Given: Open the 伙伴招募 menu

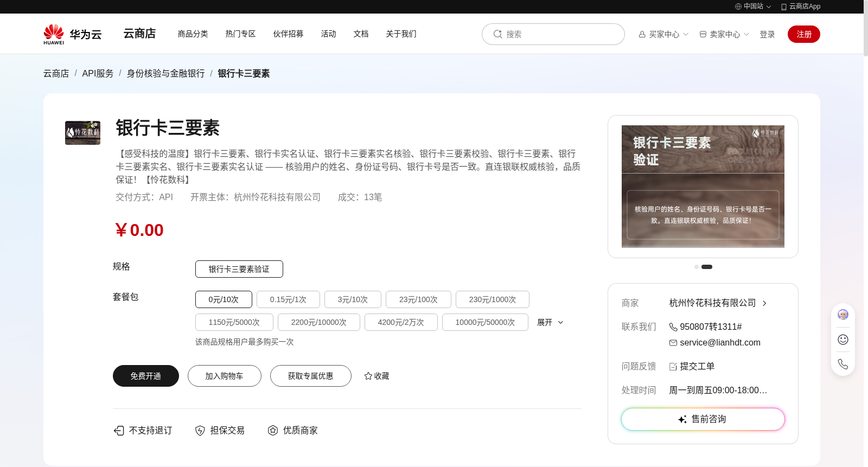Looking at the screenshot, I should tap(289, 34).
